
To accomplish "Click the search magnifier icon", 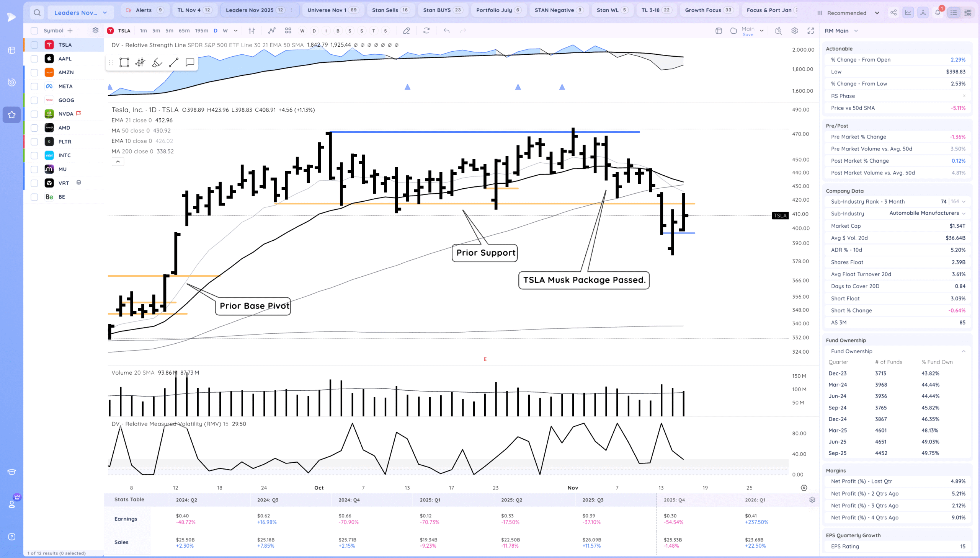I will 37,13.
